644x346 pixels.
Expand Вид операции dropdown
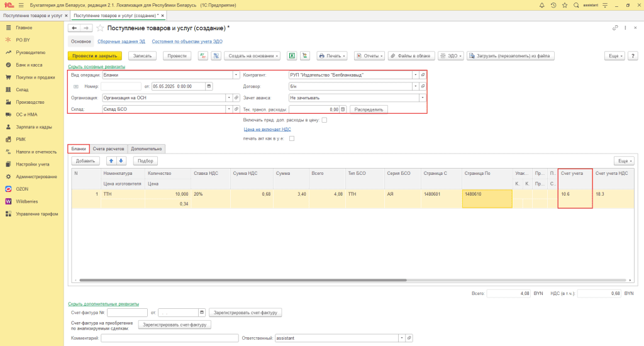(x=236, y=75)
